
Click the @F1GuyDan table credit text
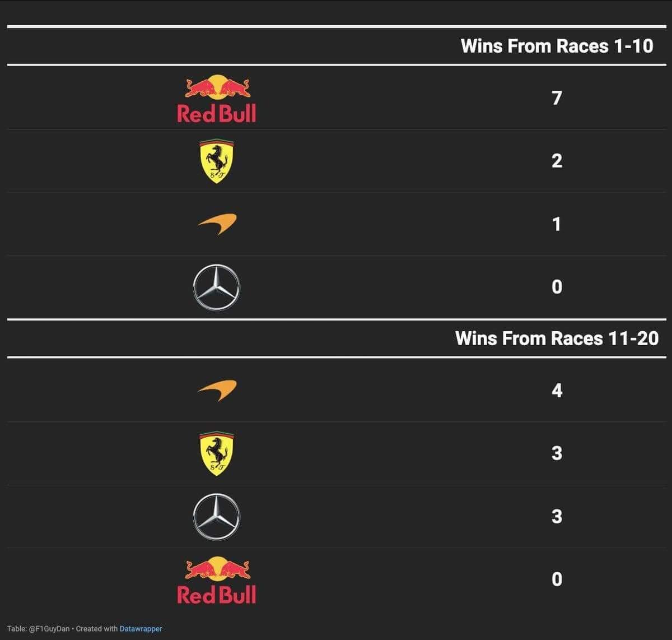(x=49, y=629)
